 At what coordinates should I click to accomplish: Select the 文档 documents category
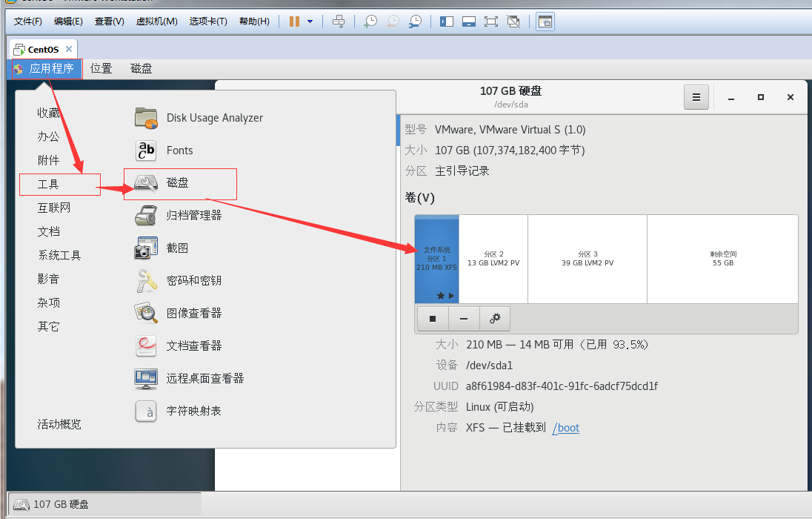coord(48,232)
